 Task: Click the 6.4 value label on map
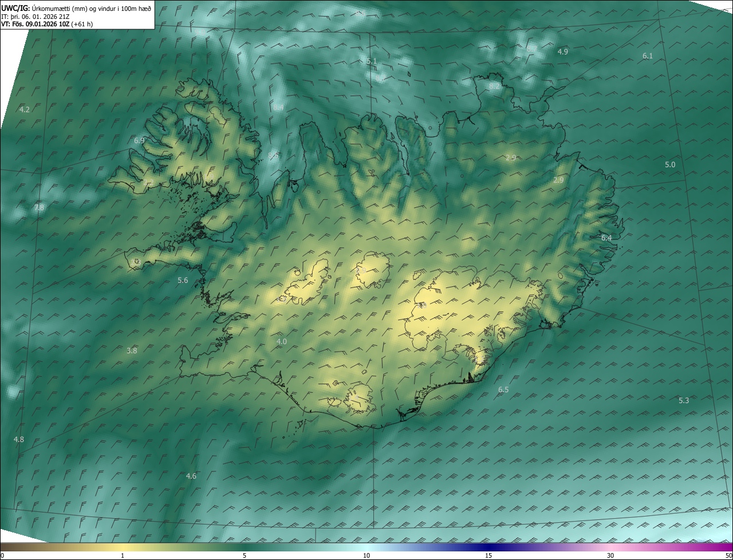tap(606, 238)
